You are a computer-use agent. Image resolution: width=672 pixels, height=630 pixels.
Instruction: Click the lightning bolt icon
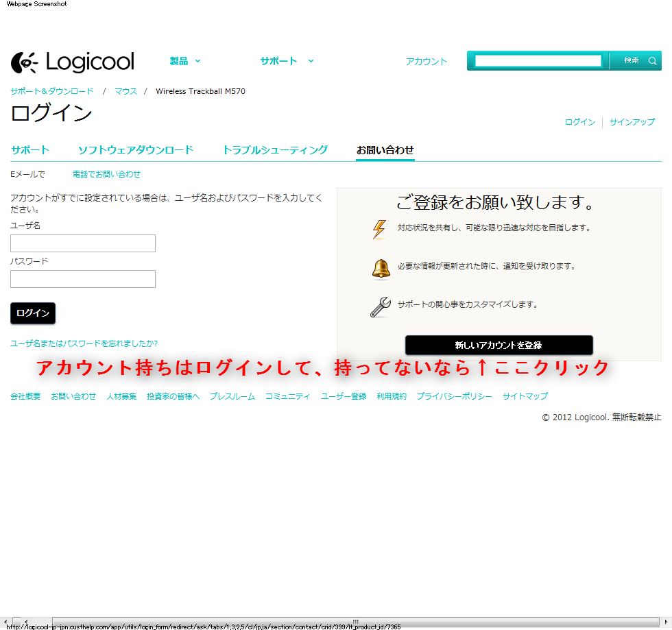[x=379, y=229]
